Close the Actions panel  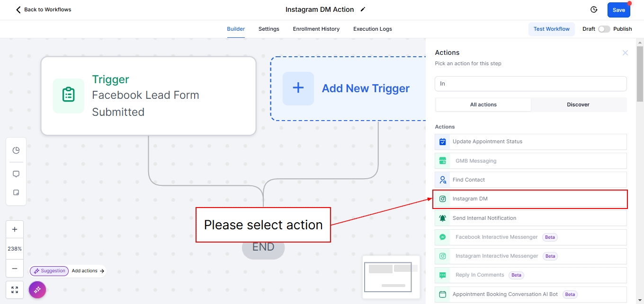tap(625, 53)
